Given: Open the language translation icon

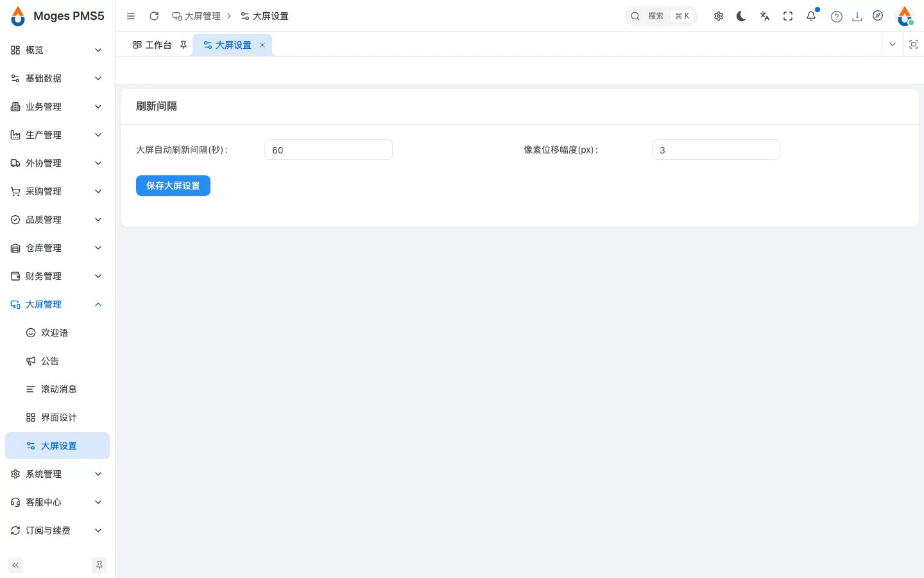Looking at the screenshot, I should (765, 16).
